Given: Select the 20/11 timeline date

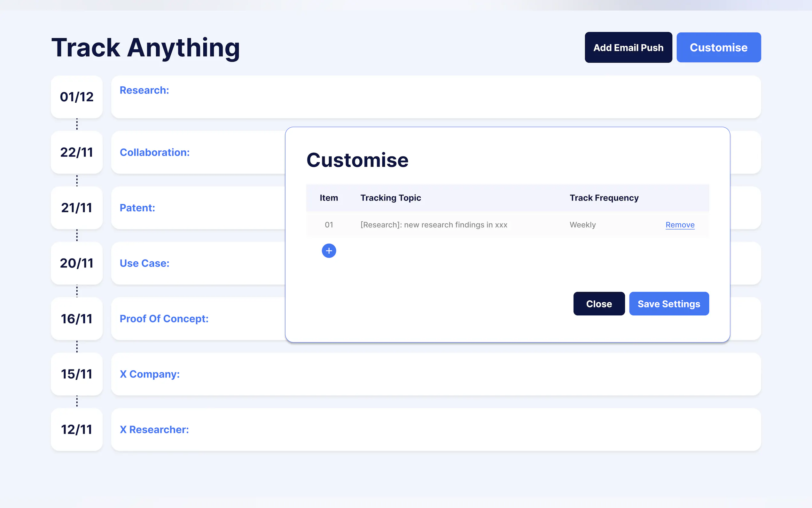Looking at the screenshot, I should (76, 263).
